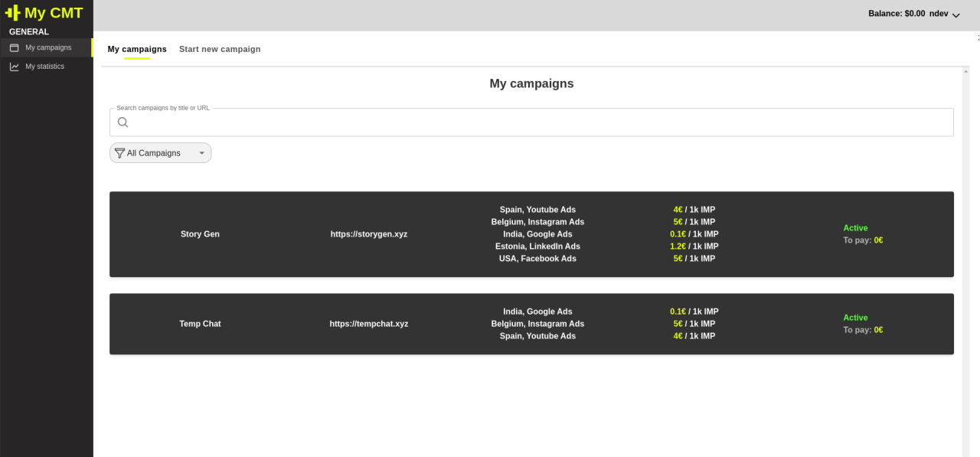Open the All Campaigns filter dropdown
980x457 pixels.
160,152
